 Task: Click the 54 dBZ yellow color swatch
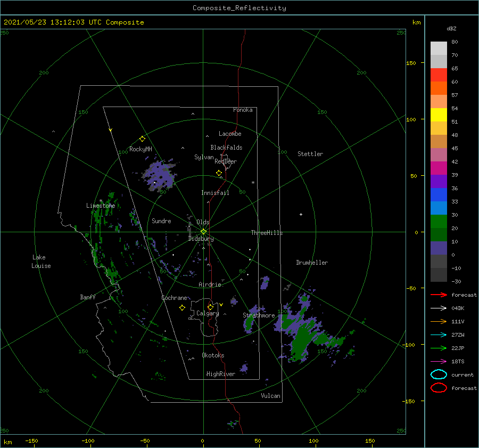pyautogui.click(x=439, y=115)
